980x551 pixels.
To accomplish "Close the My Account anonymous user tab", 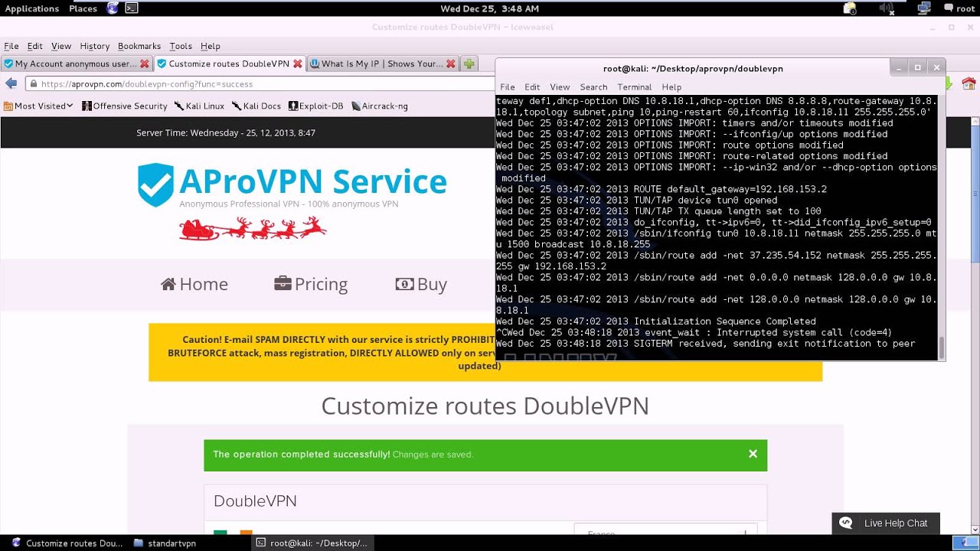I will point(145,64).
